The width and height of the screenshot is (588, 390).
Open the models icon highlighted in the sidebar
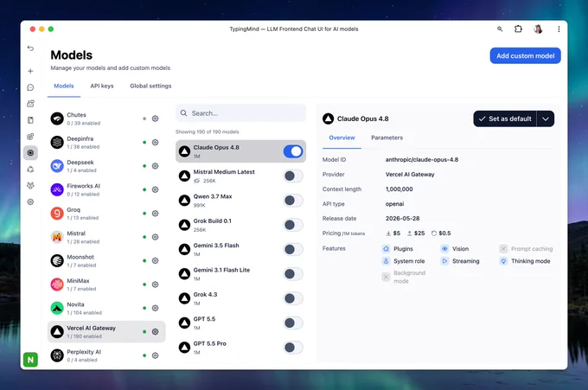tap(30, 152)
